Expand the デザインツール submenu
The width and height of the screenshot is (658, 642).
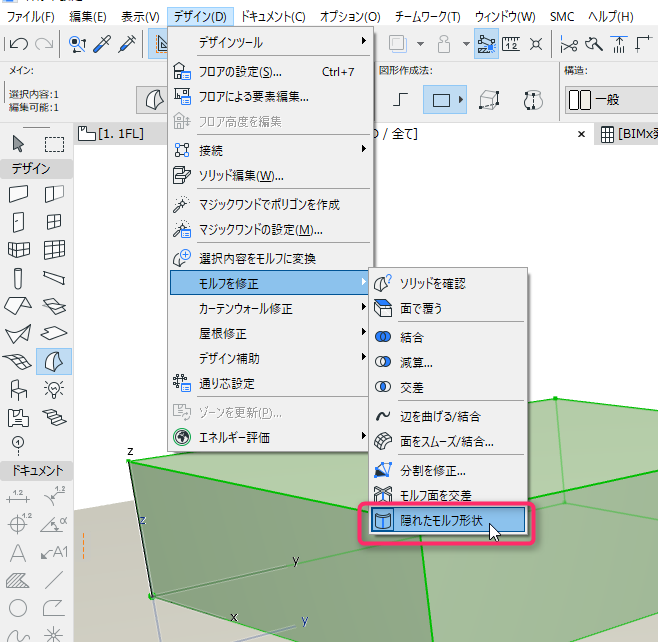click(x=270, y=42)
